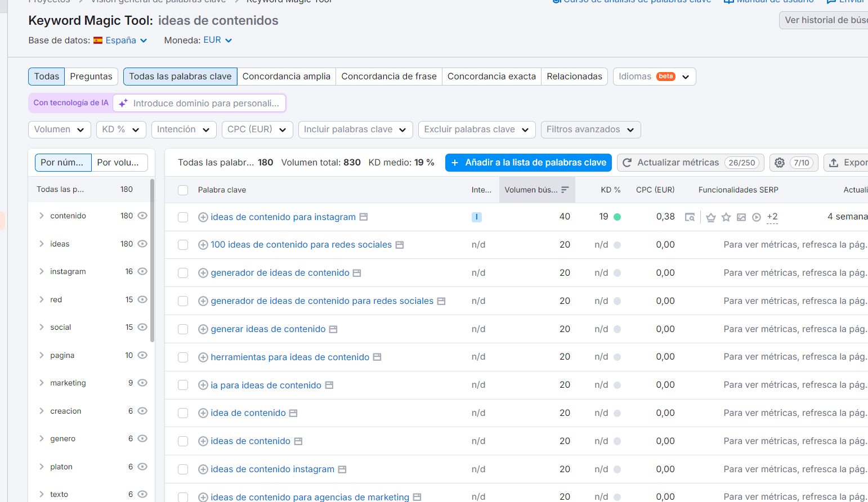Open the KD % filter dropdown
Image resolution: width=868 pixels, height=502 pixels.
point(121,129)
